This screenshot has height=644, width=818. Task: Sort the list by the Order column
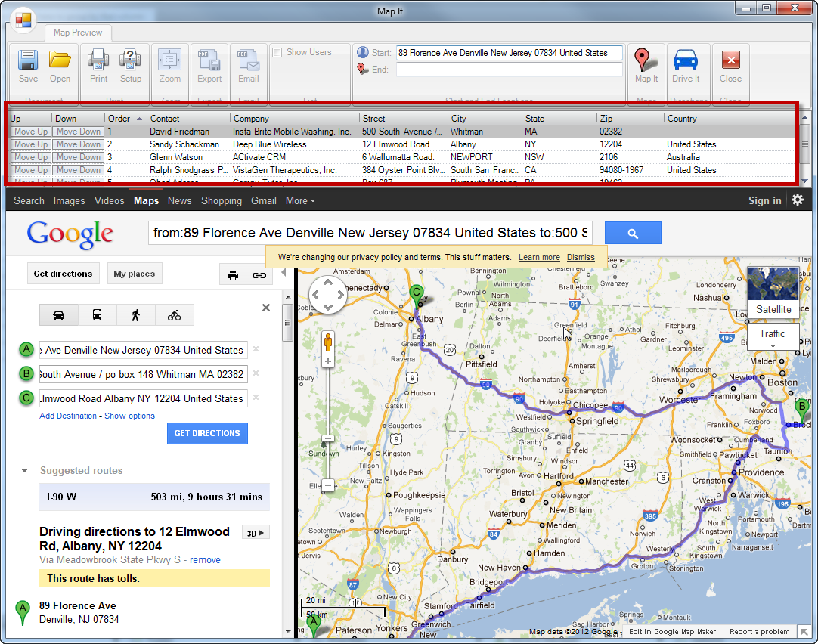click(x=125, y=119)
